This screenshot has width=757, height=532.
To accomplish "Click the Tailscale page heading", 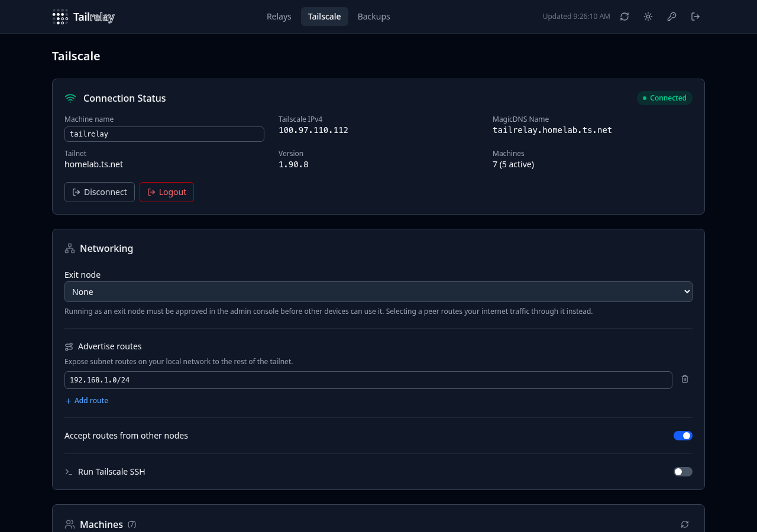I will coord(76,56).
